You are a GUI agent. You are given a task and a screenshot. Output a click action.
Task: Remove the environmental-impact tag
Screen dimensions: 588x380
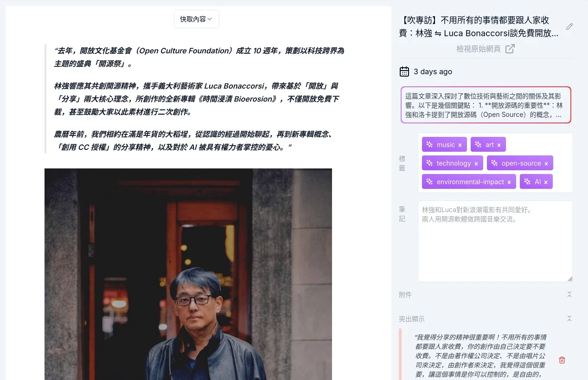tap(509, 181)
